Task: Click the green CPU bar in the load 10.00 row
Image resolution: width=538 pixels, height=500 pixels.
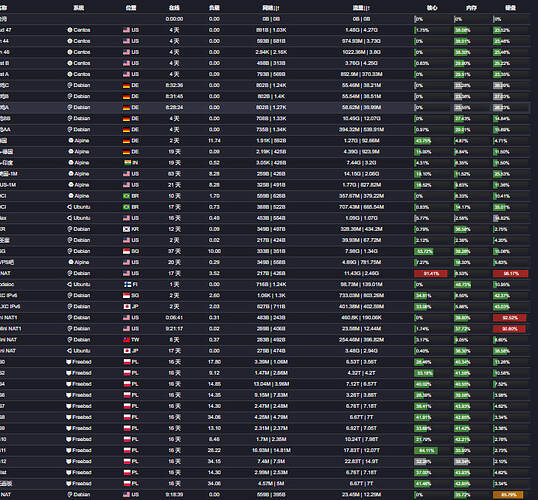Action: [423, 251]
